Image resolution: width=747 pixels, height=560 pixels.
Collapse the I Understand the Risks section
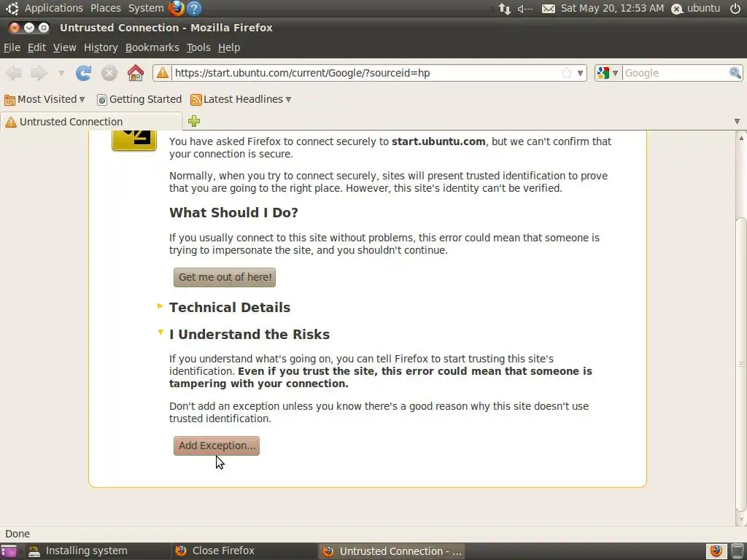(x=160, y=332)
